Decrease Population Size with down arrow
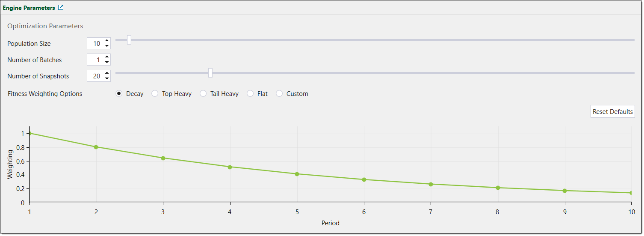This screenshot has height=236, width=644. coord(107,46)
